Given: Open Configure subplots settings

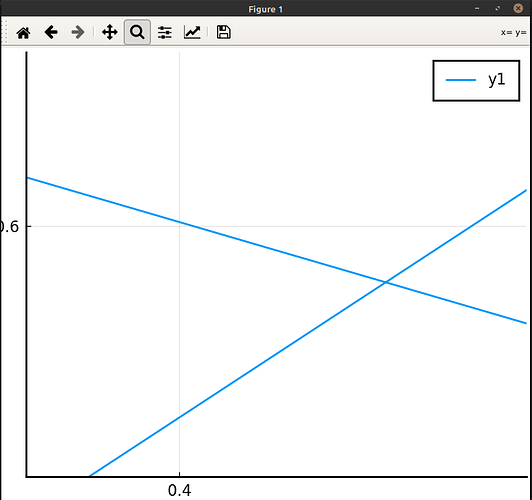Looking at the screenshot, I should coord(165,33).
